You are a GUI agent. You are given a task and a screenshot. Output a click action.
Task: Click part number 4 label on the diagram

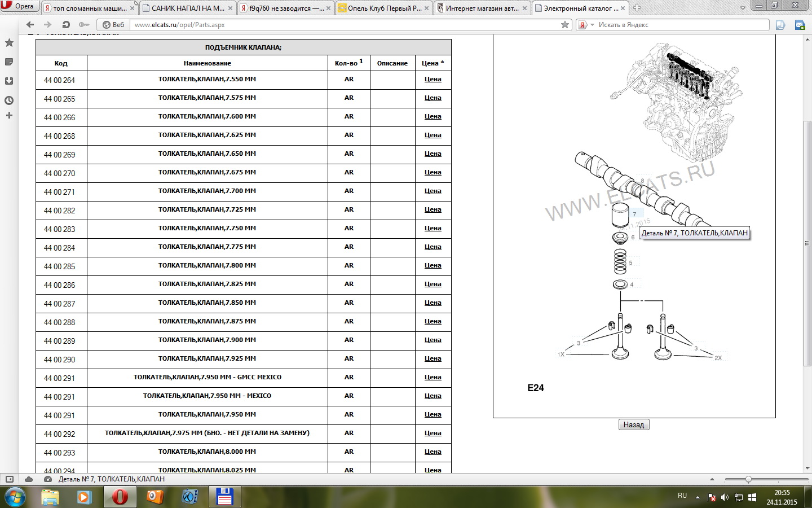tap(632, 285)
